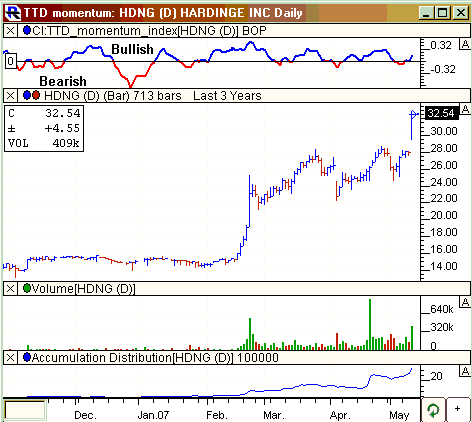Click the Volume[HDNG (D)] title text
Screen dimensions: 472x422
click(x=83, y=288)
